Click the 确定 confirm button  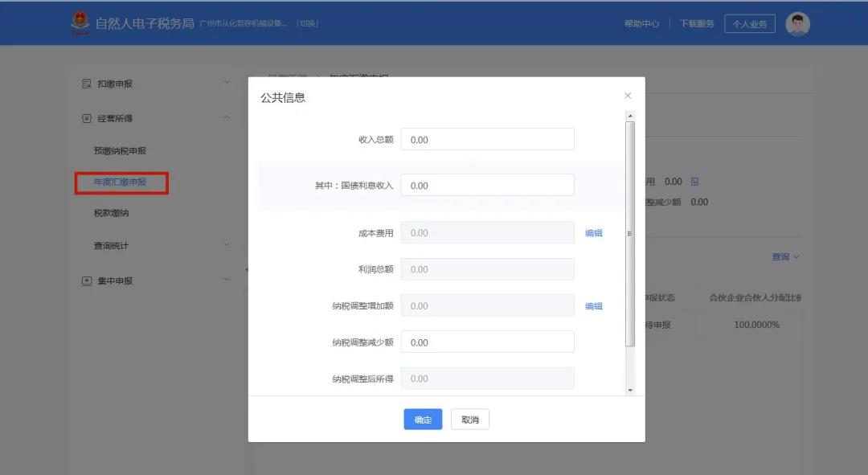422,419
